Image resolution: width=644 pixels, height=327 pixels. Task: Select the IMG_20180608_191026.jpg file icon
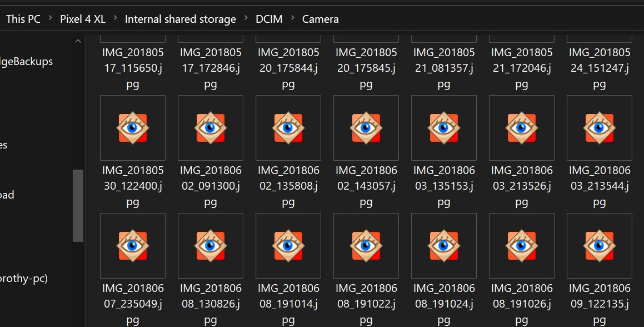(522, 246)
